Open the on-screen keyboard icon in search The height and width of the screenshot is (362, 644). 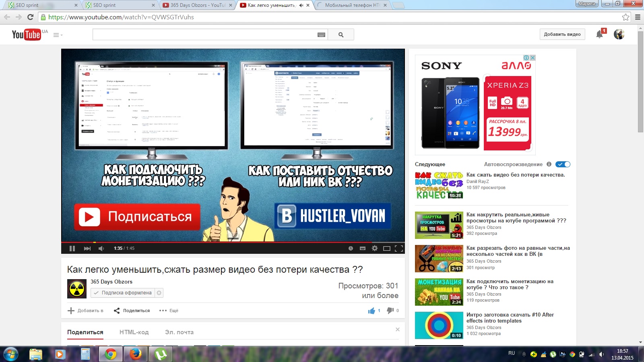point(321,35)
